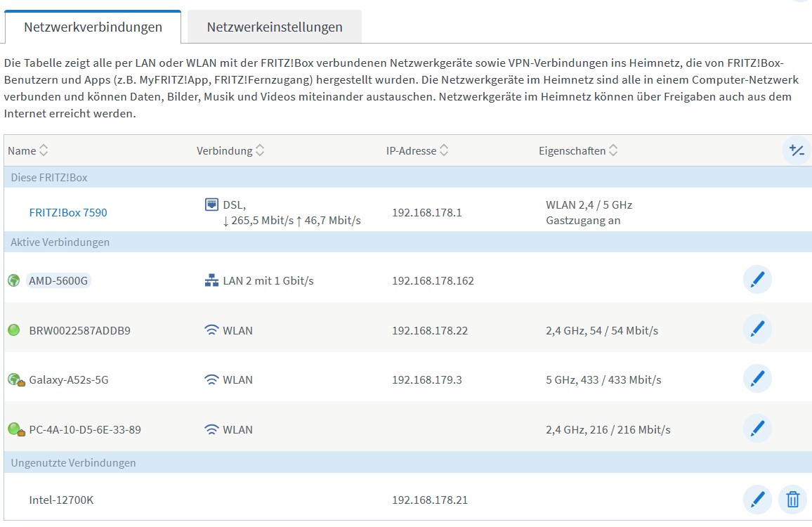Click IP address 192.168.178.22
Screen dimensions: 812x527
[430, 331]
